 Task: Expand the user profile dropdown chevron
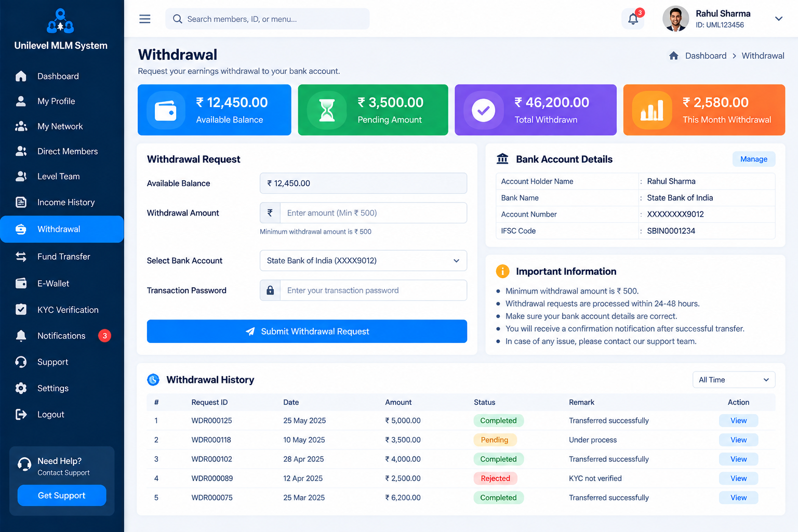click(779, 19)
